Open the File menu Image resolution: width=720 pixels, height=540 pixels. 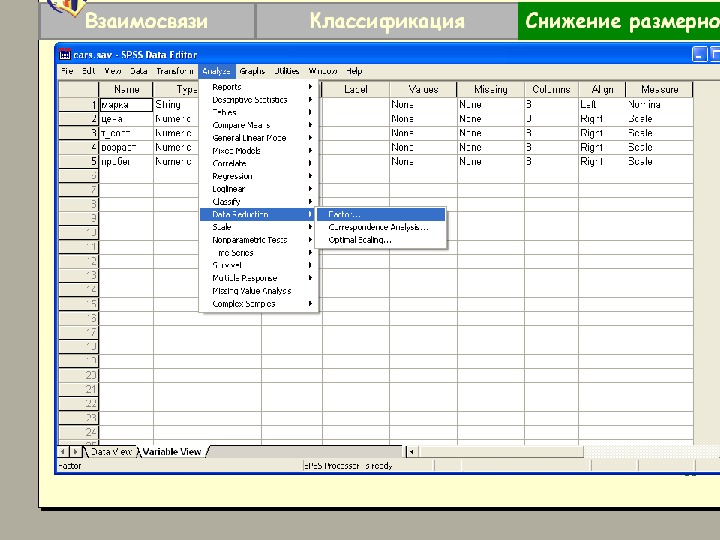click(x=67, y=71)
